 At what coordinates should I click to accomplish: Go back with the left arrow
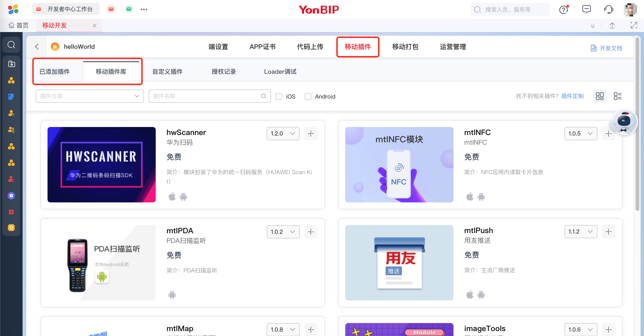[37, 47]
